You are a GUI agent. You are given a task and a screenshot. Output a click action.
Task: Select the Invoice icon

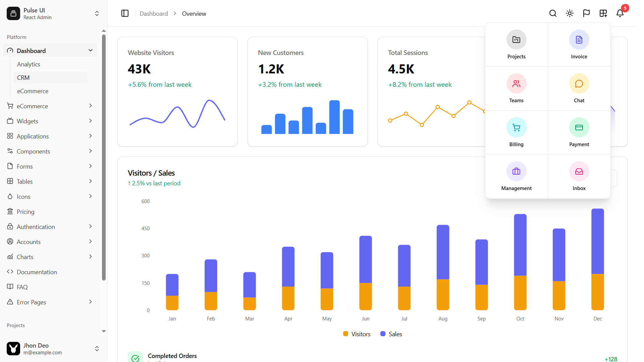click(x=579, y=44)
